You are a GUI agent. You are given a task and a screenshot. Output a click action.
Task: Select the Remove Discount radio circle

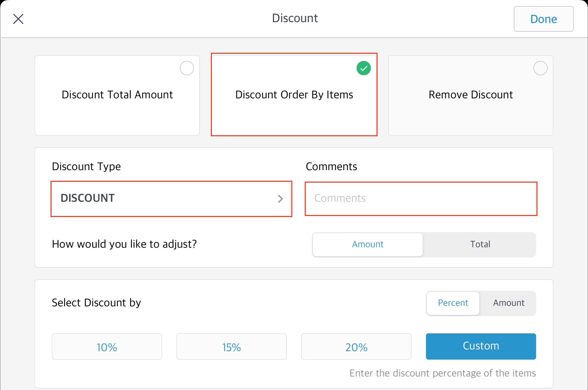click(540, 68)
